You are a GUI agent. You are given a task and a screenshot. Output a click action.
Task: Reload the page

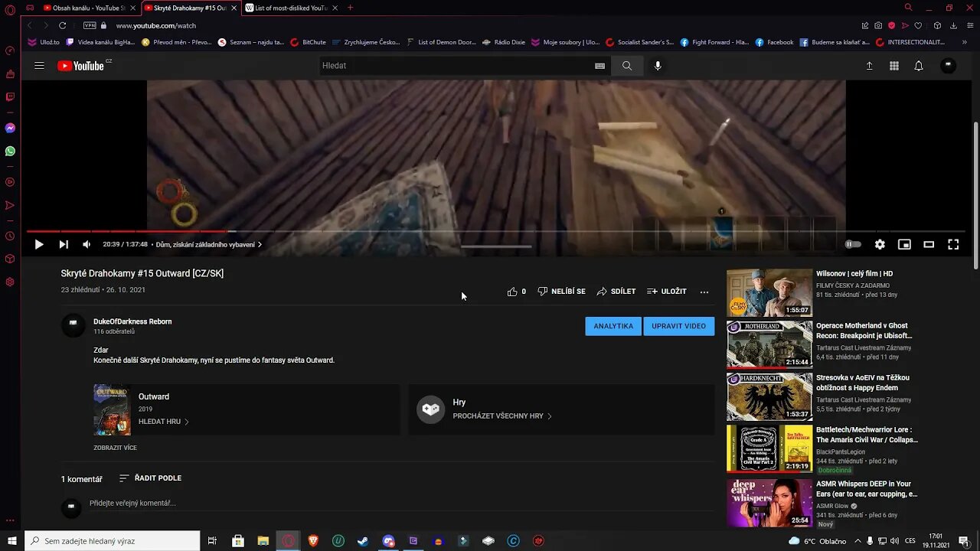62,25
